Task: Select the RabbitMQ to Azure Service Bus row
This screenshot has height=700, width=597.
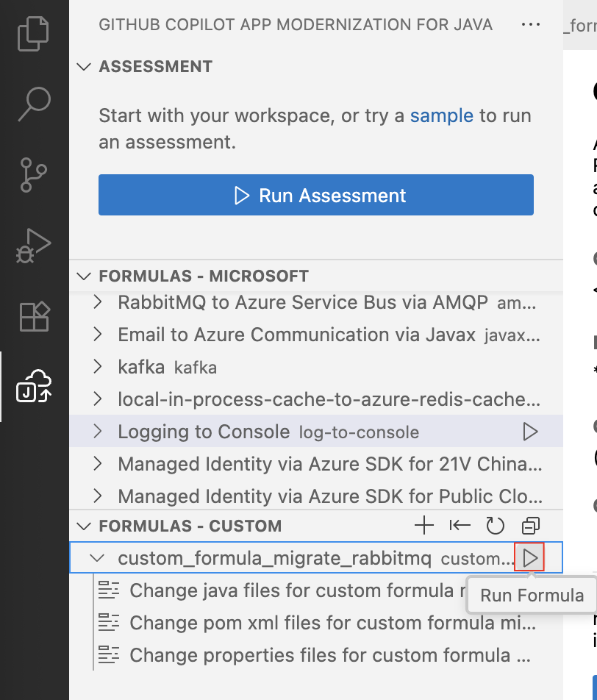Action: [x=316, y=302]
